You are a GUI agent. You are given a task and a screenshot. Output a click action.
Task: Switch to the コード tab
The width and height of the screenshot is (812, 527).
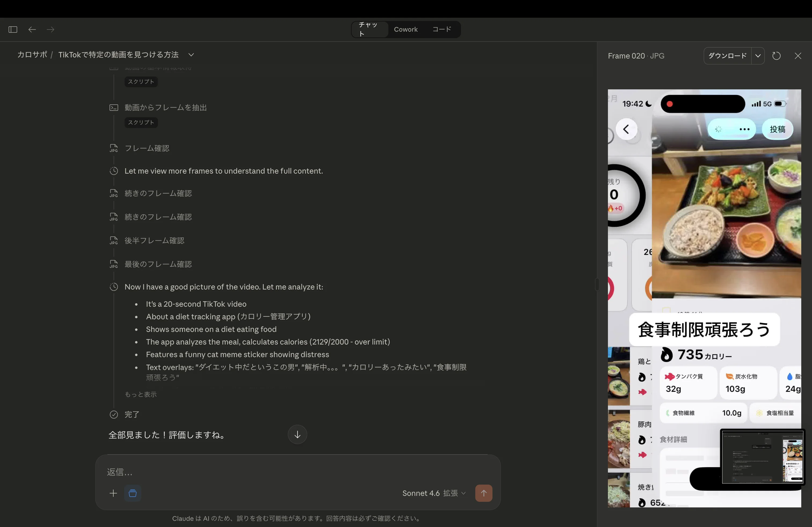[x=441, y=29]
